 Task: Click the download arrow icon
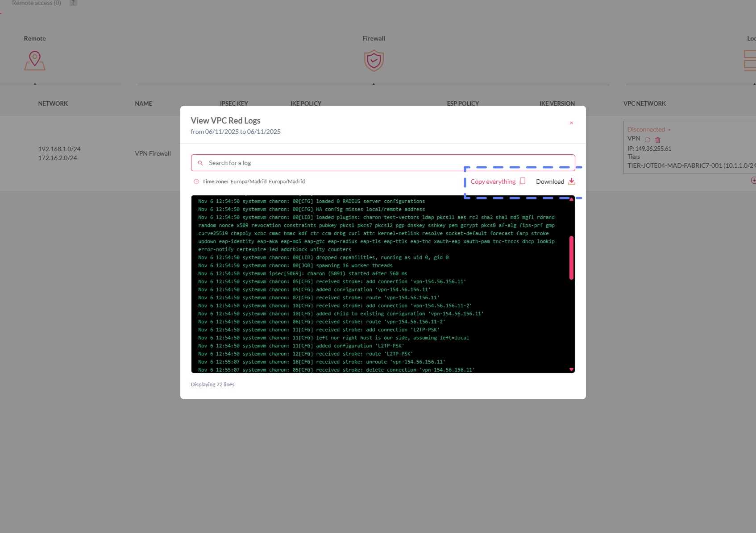[571, 182]
